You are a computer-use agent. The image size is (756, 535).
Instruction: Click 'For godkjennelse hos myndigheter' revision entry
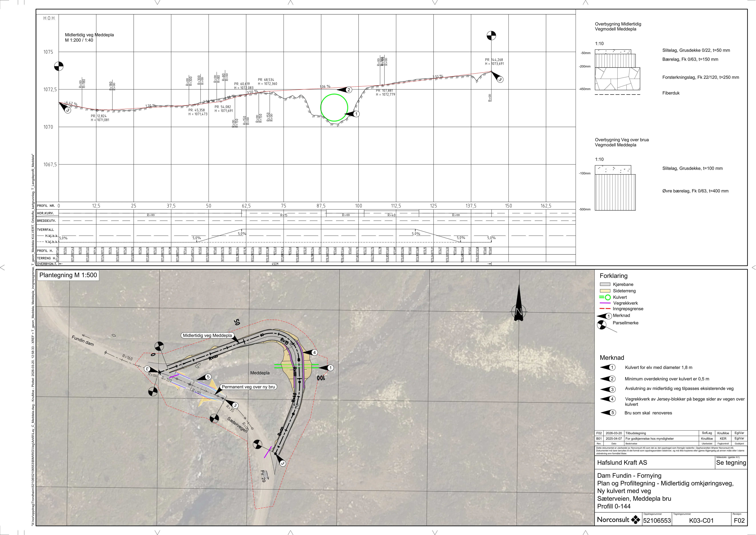point(650,439)
